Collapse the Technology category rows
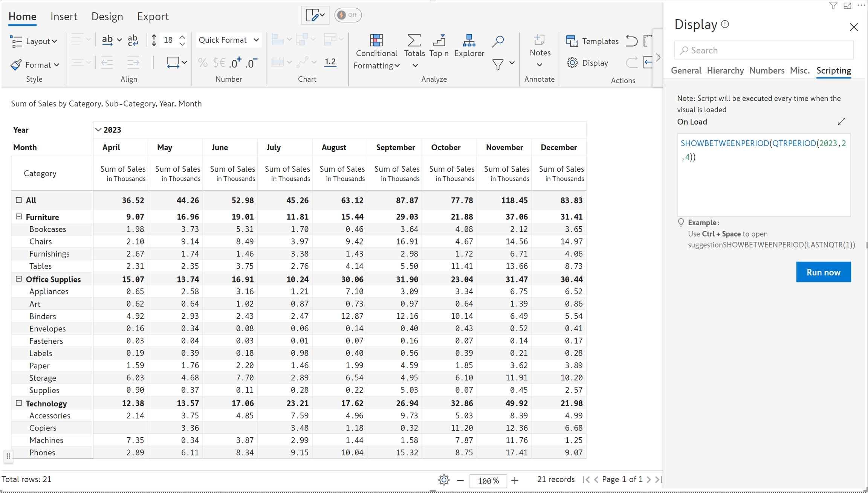The height and width of the screenshot is (493, 868). coord(19,403)
